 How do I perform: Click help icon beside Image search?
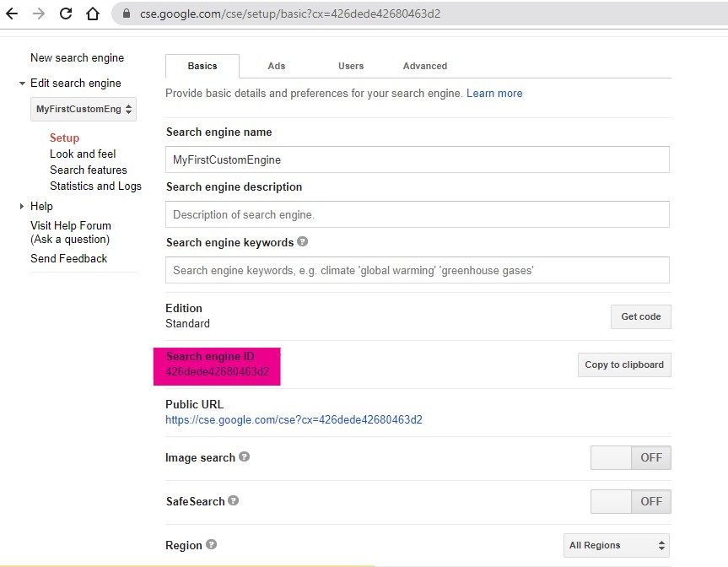(244, 457)
